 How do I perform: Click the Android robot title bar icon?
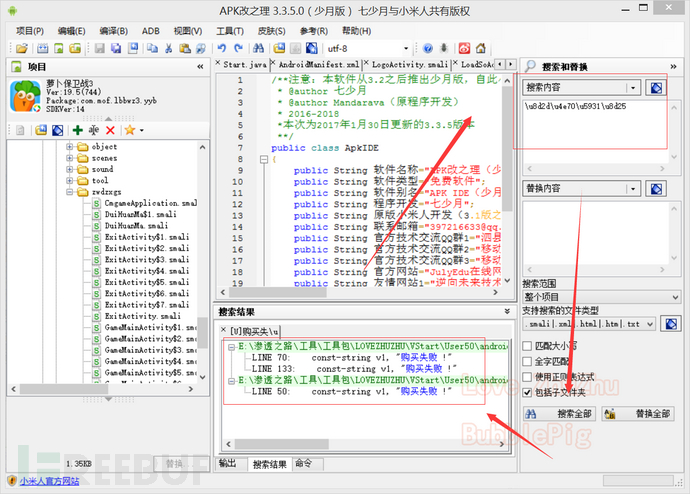pyautogui.click(x=12, y=11)
